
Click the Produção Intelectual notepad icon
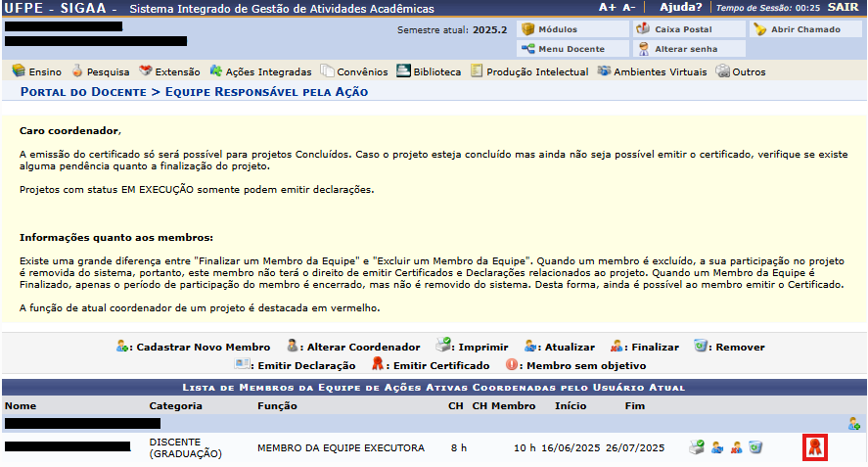click(477, 70)
